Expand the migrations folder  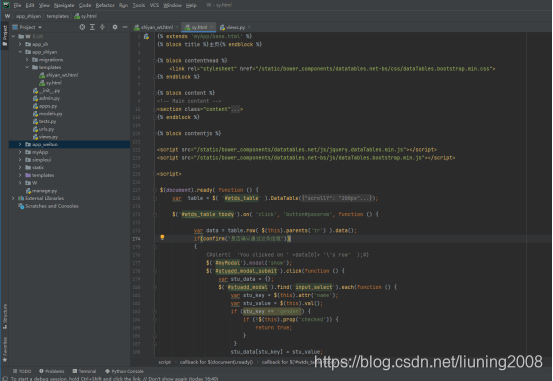27,60
